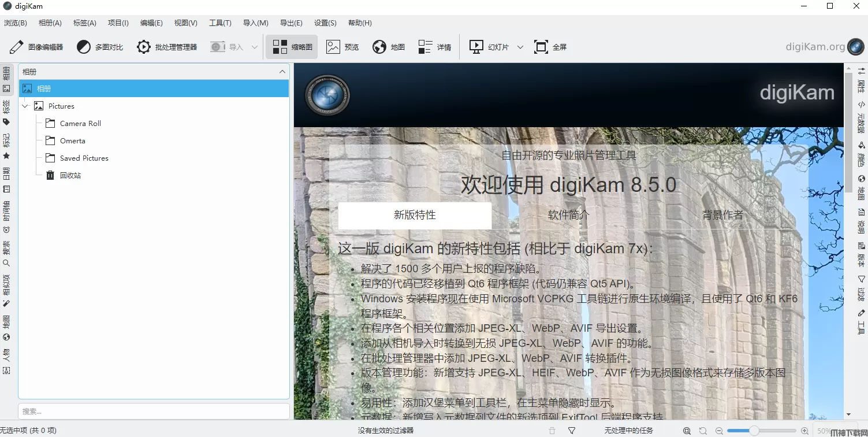Click the Preview (预览) toolbar icon

point(342,47)
